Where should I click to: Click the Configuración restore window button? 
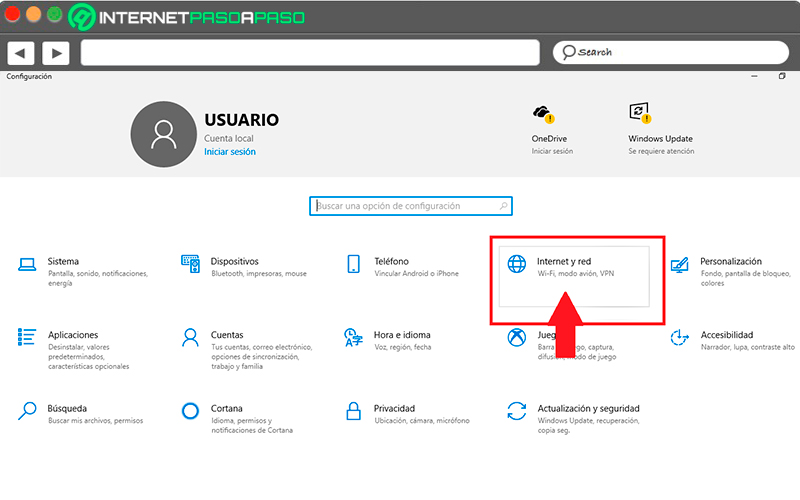click(x=782, y=76)
